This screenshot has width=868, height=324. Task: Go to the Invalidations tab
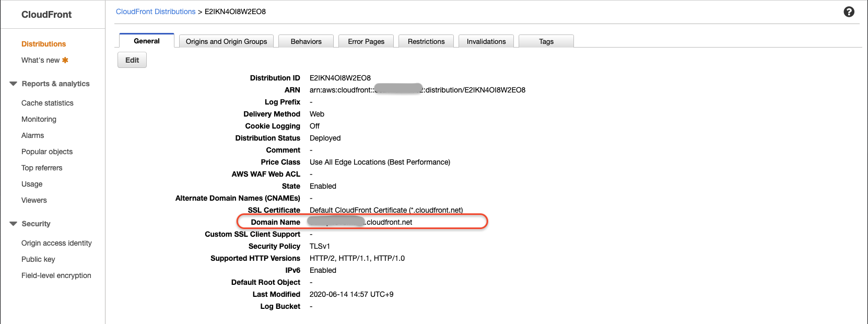pos(486,41)
